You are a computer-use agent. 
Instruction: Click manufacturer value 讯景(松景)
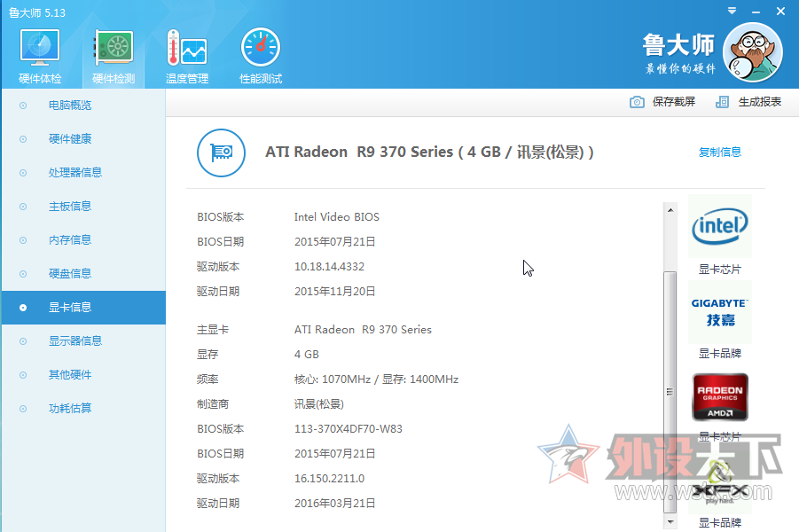point(319,404)
